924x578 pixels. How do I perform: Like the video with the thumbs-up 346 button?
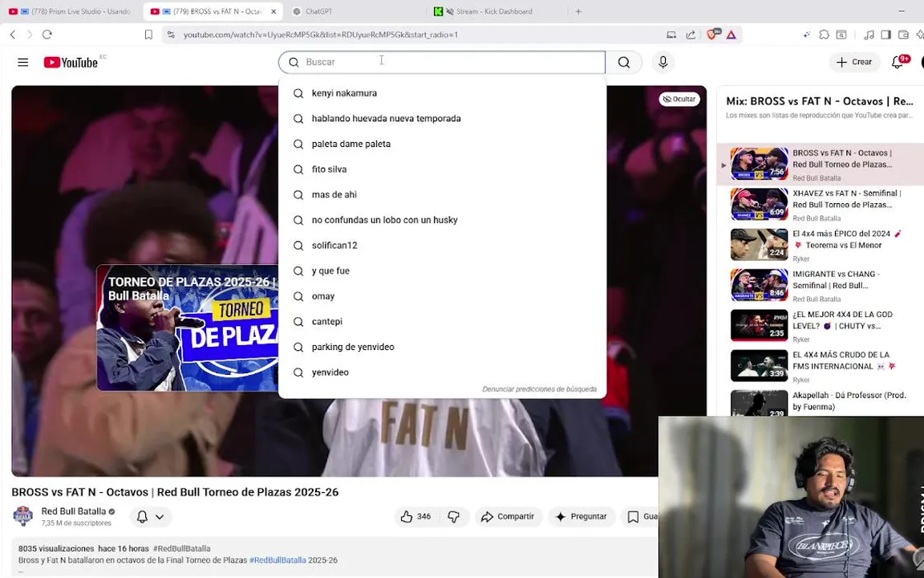416,517
